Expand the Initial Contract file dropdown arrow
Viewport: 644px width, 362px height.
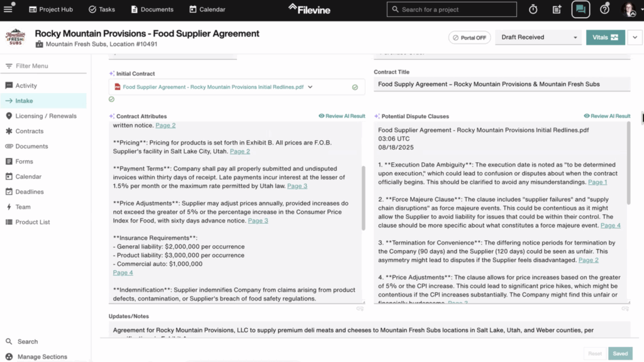point(311,87)
